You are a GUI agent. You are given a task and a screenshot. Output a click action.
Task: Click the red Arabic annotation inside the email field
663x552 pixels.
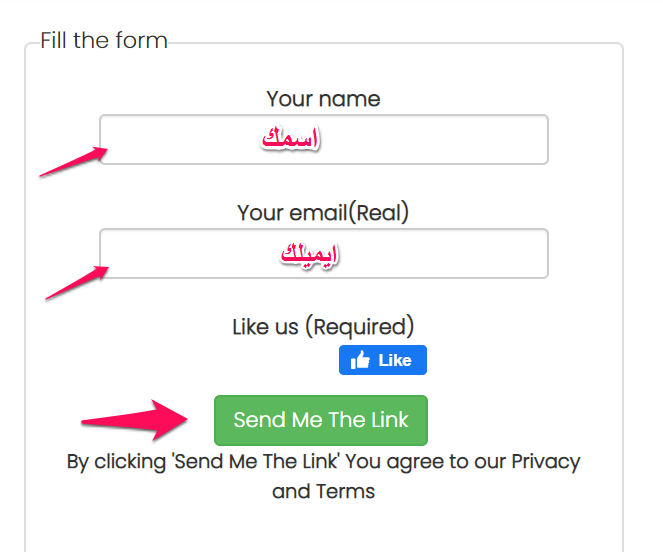click(310, 256)
